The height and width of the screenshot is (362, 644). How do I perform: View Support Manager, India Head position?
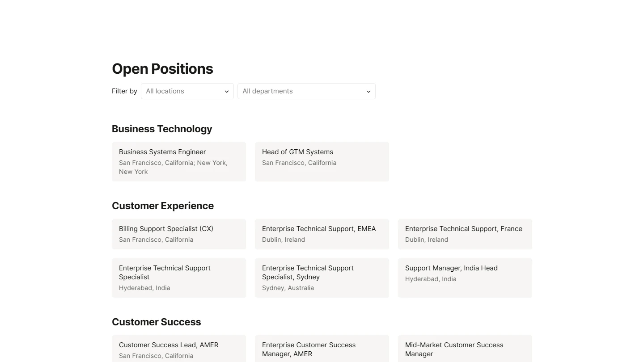click(465, 278)
